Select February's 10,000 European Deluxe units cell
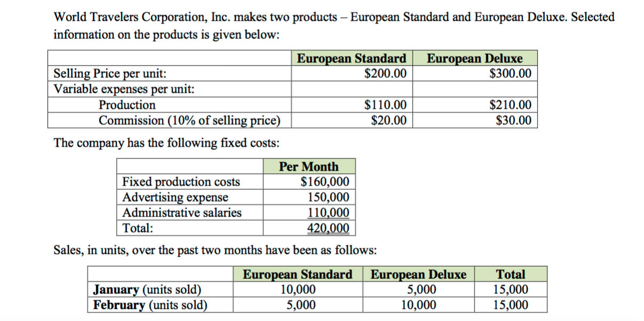 pos(418,305)
